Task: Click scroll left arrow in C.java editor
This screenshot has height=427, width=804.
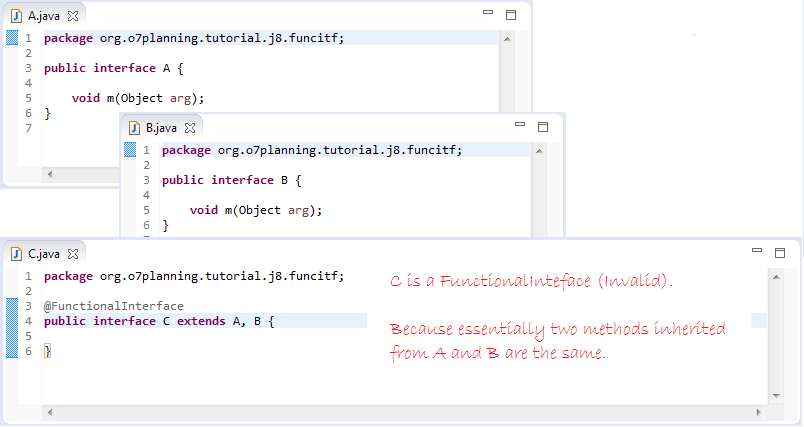Action: click(x=50, y=412)
